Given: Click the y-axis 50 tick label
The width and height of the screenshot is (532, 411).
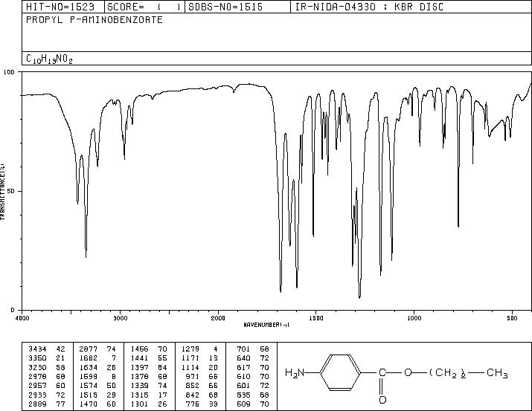Looking at the screenshot, I should (x=11, y=191).
